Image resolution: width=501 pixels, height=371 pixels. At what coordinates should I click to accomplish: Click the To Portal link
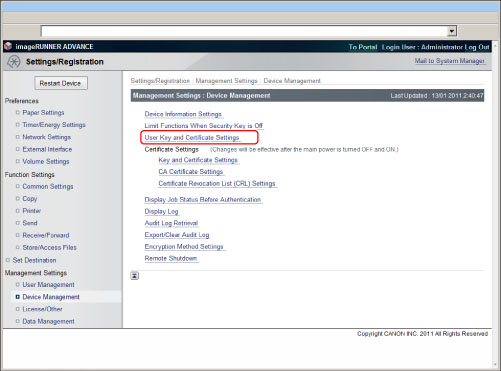click(x=363, y=47)
